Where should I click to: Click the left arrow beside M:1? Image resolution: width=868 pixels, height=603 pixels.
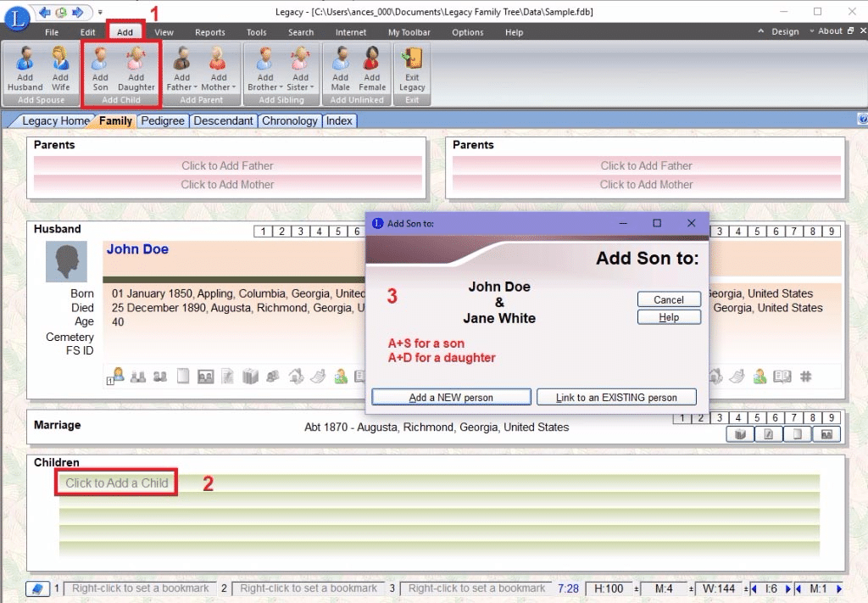(798, 589)
